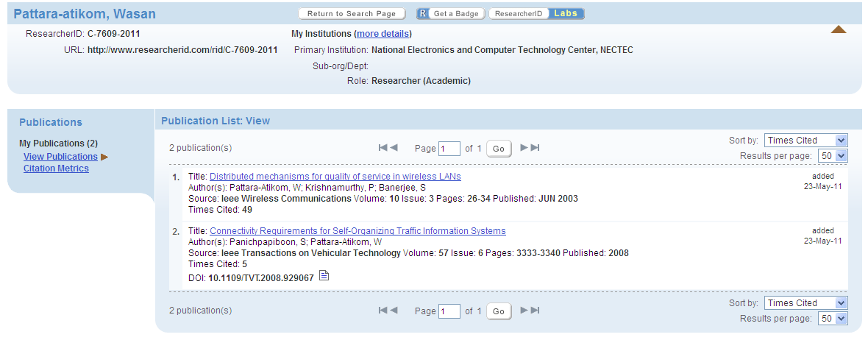
Task: Open top Results per page dropdown
Action: pos(833,156)
